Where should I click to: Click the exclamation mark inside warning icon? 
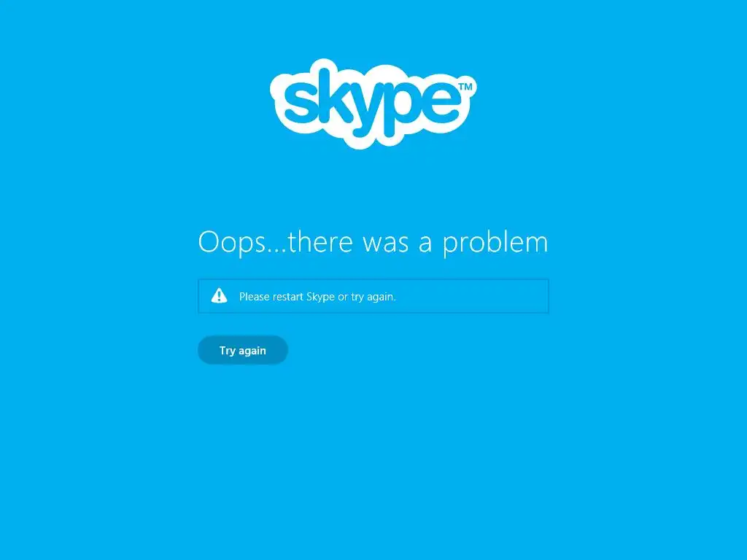pos(219,297)
